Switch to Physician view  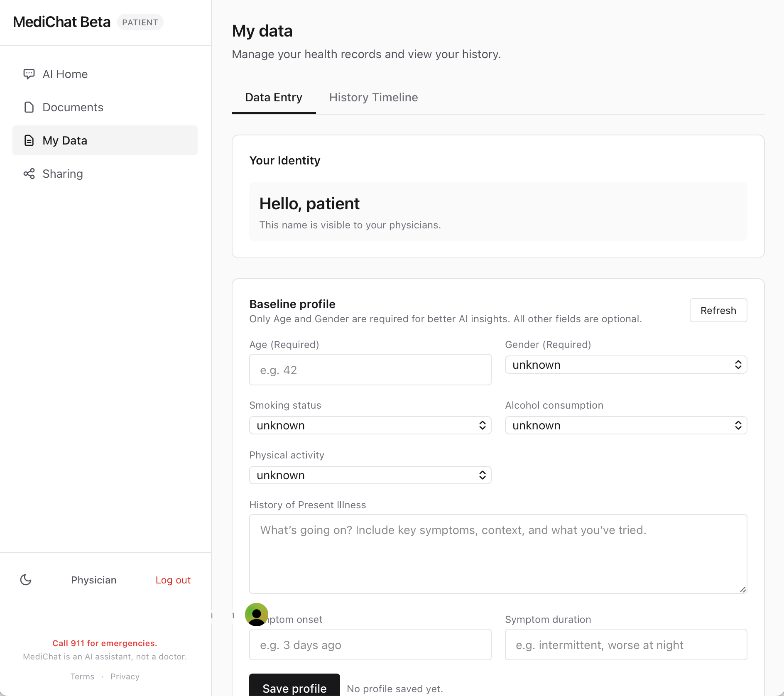(x=93, y=580)
